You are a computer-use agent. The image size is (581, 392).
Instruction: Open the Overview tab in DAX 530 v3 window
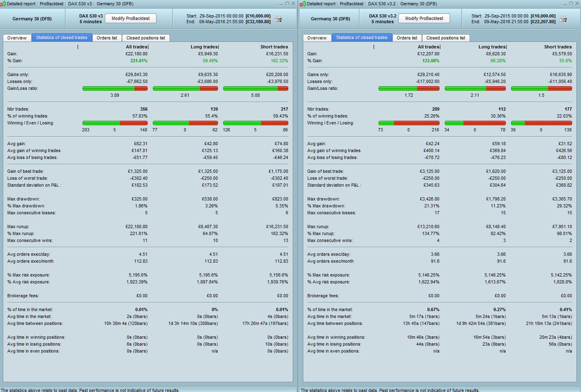pyautogui.click(x=17, y=38)
